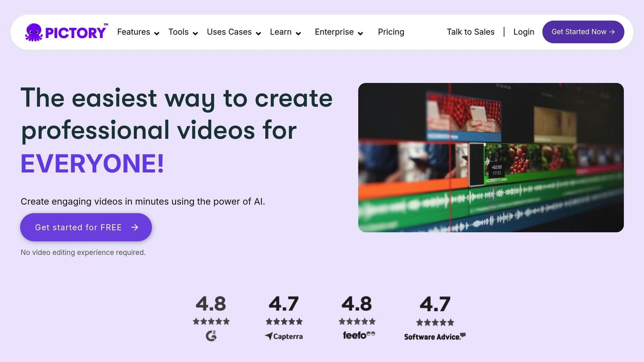This screenshot has width=644, height=362.
Task: Expand the Tools dropdown chevron
Action: click(195, 34)
